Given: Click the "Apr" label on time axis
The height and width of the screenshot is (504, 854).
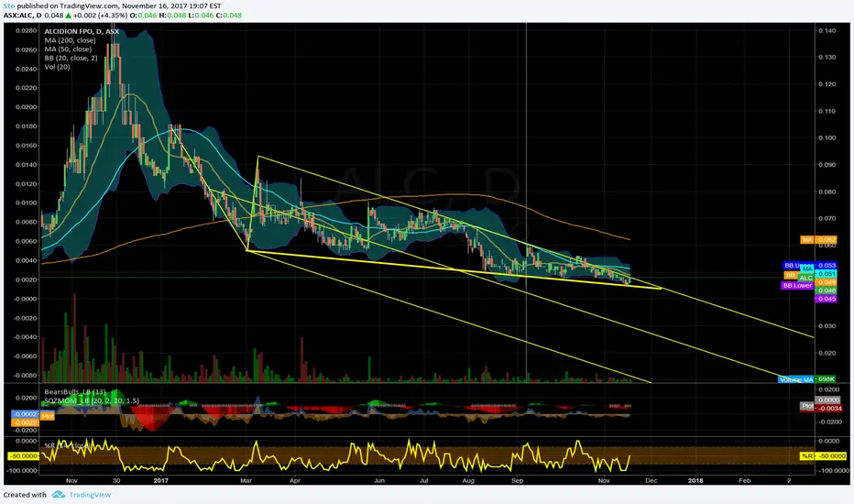Looking at the screenshot, I should click(295, 480).
